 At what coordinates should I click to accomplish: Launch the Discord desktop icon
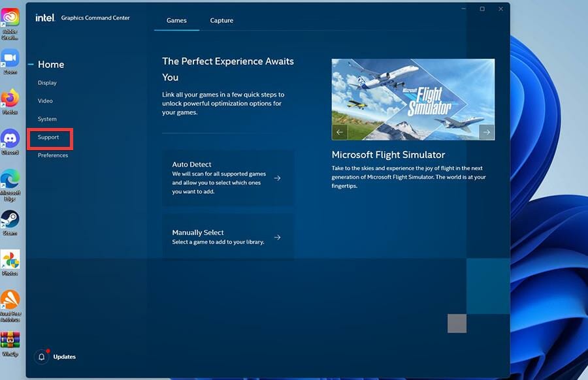coord(10,142)
